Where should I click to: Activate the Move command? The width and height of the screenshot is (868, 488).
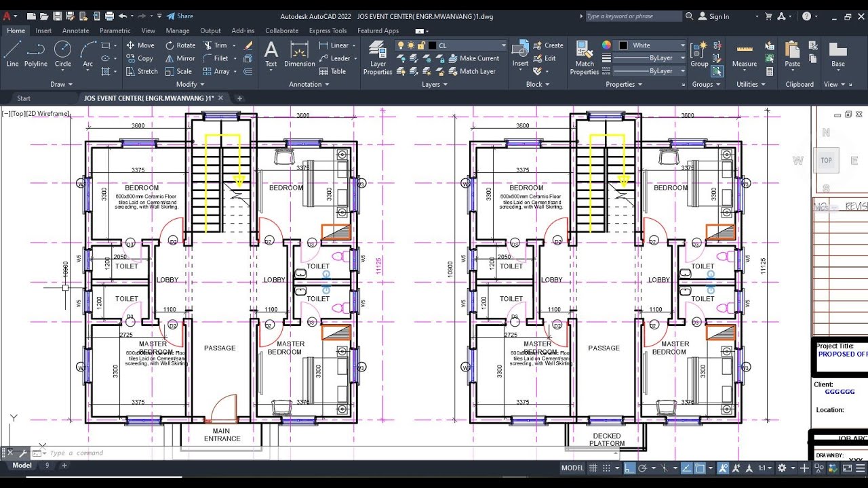pos(140,45)
